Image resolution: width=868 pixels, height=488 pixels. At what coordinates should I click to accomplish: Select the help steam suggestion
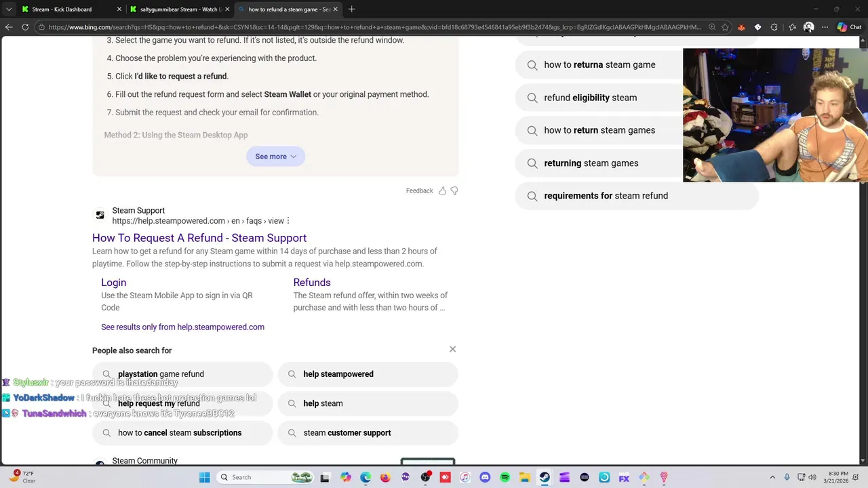(x=368, y=403)
